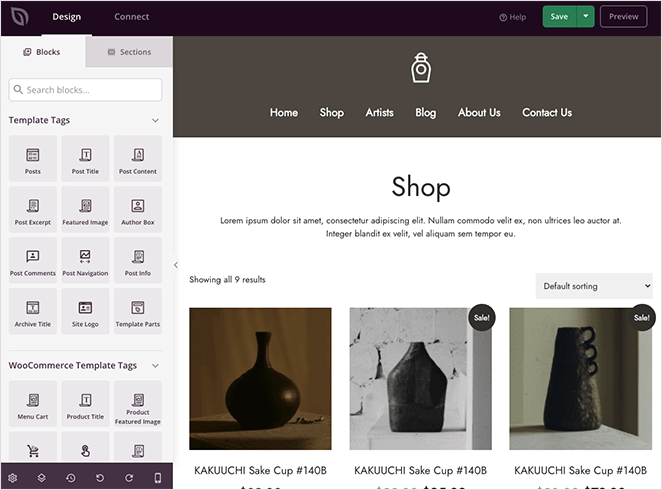
Task: Open global settings gear icon
Action: [x=13, y=478]
